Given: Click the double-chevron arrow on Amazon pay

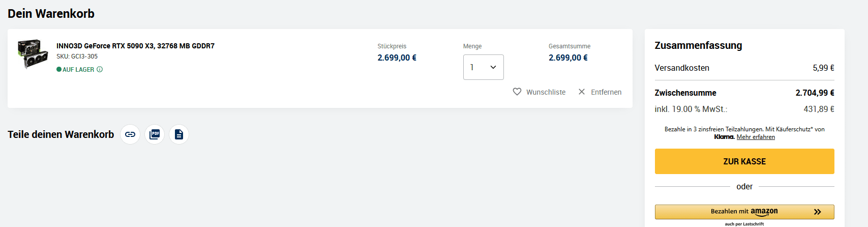Looking at the screenshot, I should (x=818, y=212).
